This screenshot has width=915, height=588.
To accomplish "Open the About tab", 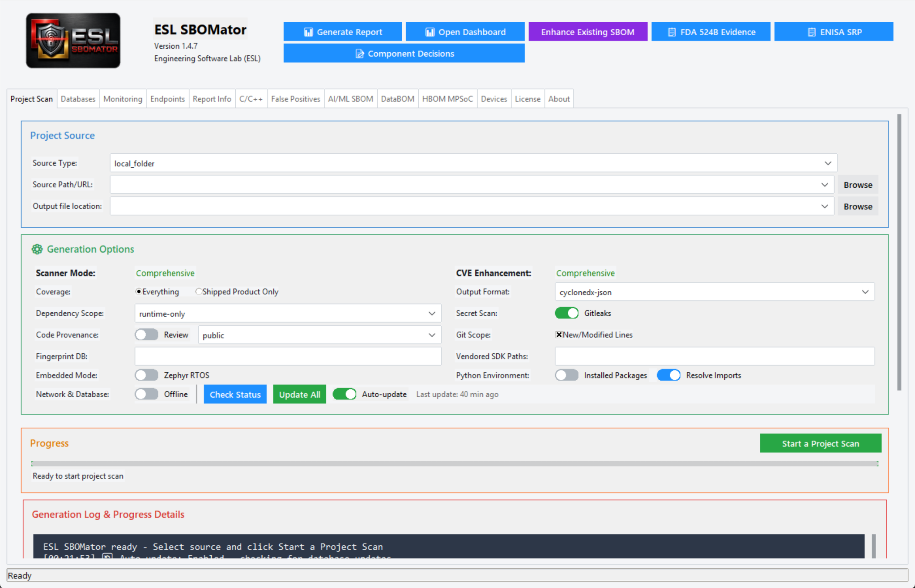I will (x=559, y=99).
